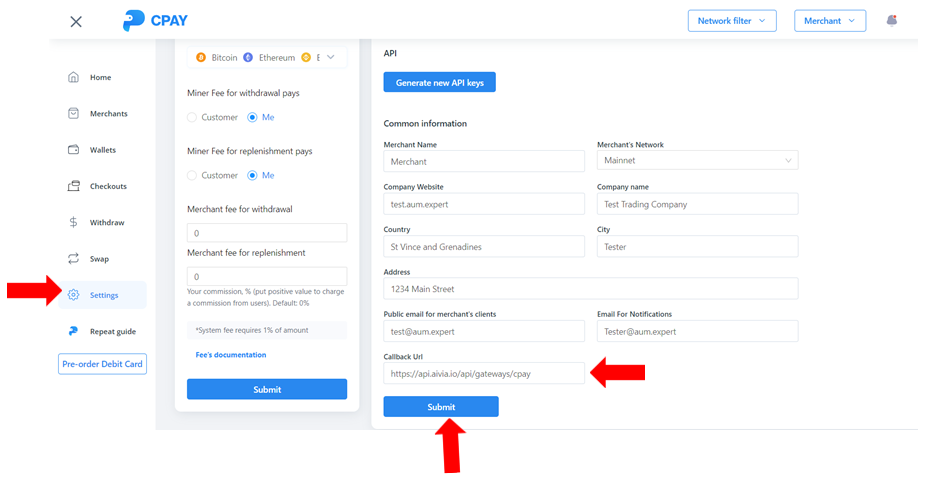The image size is (936, 494).
Task: Select Me for withdrawal miner fee
Action: coord(253,118)
